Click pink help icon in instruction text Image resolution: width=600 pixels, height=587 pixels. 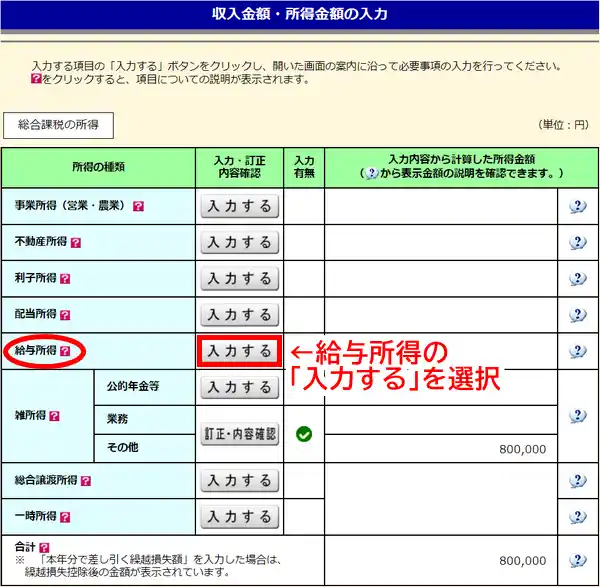[x=36, y=79]
